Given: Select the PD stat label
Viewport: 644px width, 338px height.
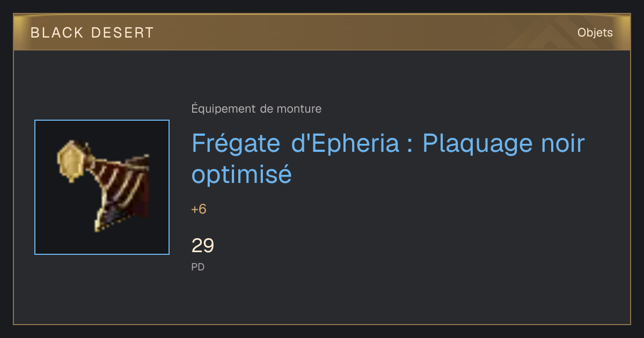Looking at the screenshot, I should coord(198,267).
